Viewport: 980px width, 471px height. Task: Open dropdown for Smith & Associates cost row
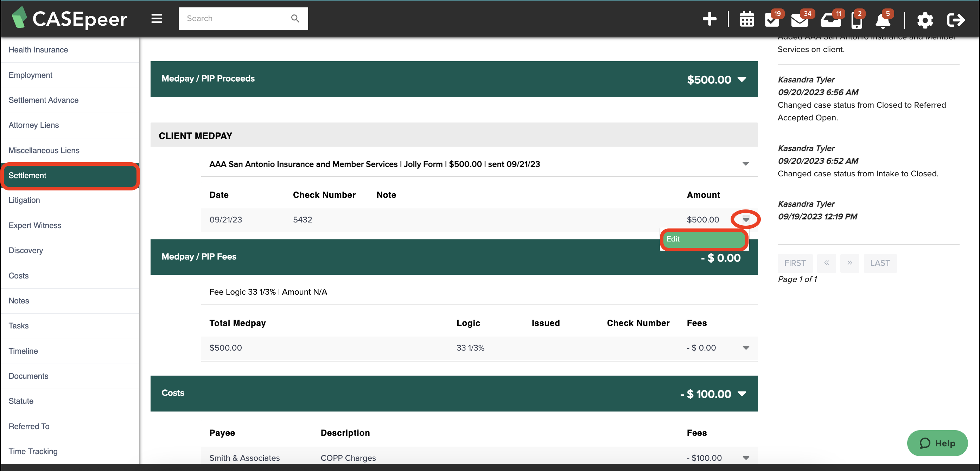coord(746,458)
